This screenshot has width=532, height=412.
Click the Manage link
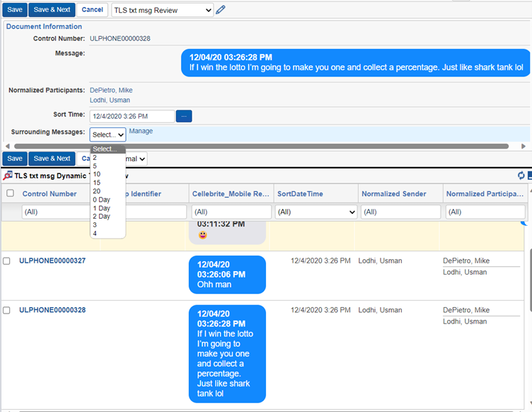tap(141, 131)
